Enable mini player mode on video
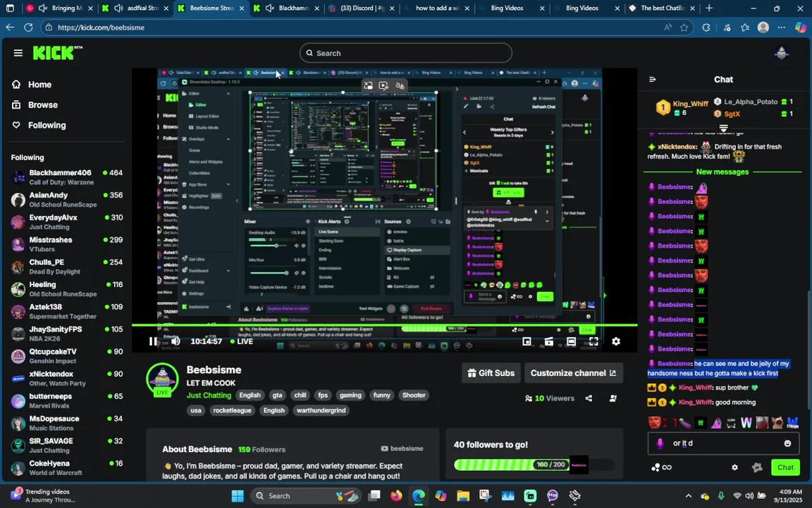 (526, 341)
